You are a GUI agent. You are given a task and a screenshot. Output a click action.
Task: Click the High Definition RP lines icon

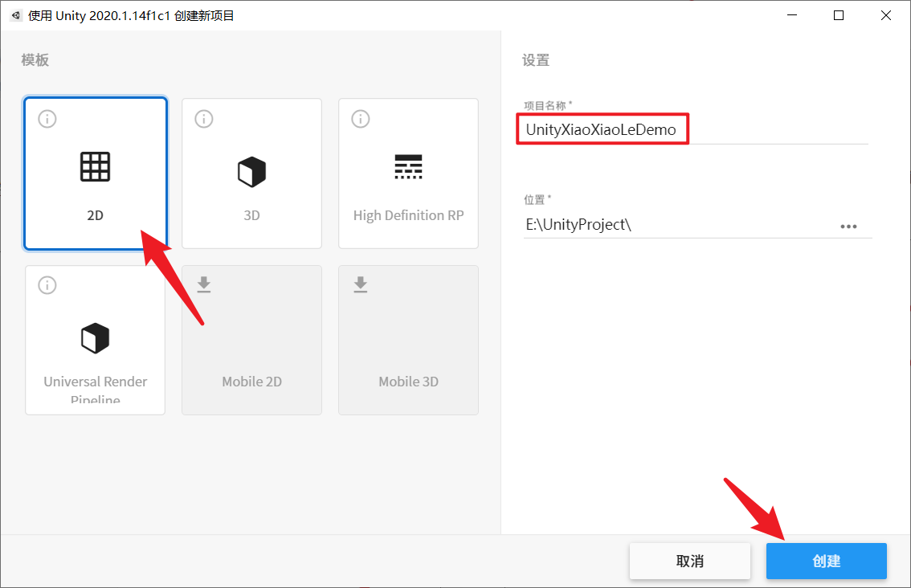click(408, 167)
